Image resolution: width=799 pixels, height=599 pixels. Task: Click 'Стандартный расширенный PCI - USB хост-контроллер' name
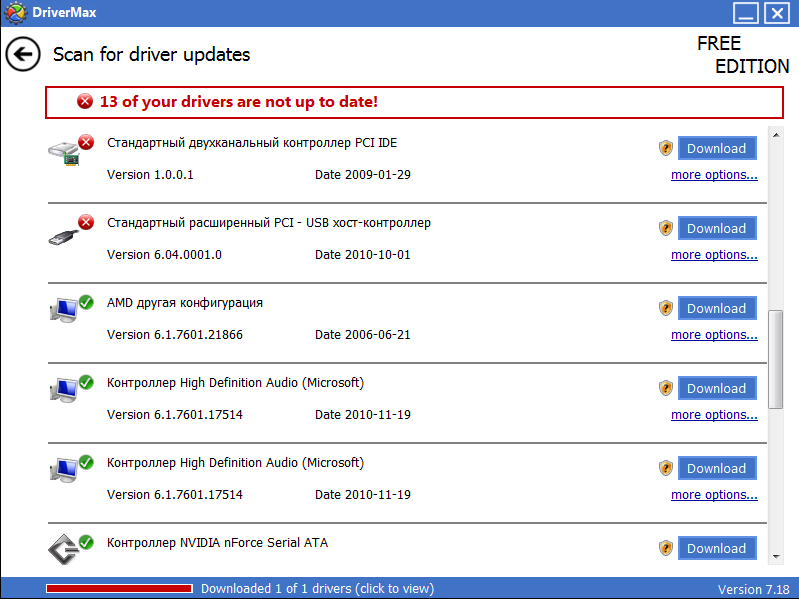coord(269,223)
